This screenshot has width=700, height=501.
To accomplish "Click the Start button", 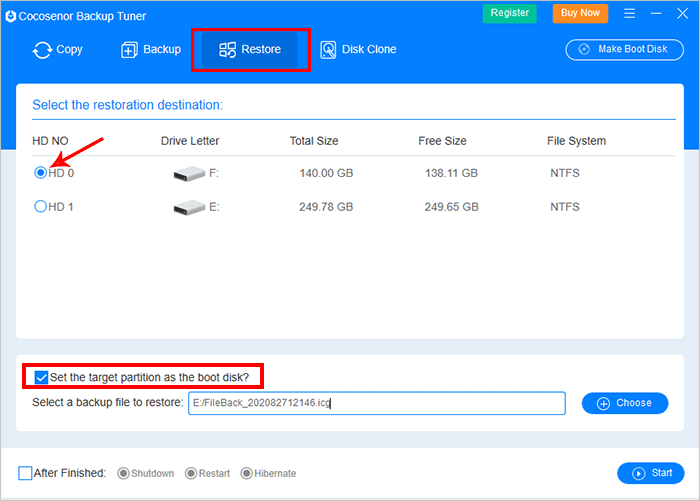I will tap(650, 473).
